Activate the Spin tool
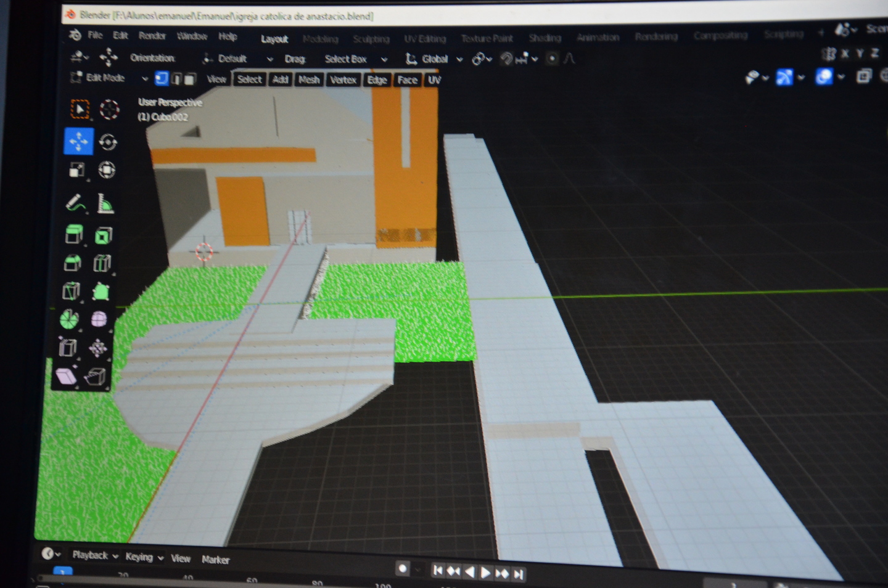Viewport: 888px width, 588px height. point(69,319)
